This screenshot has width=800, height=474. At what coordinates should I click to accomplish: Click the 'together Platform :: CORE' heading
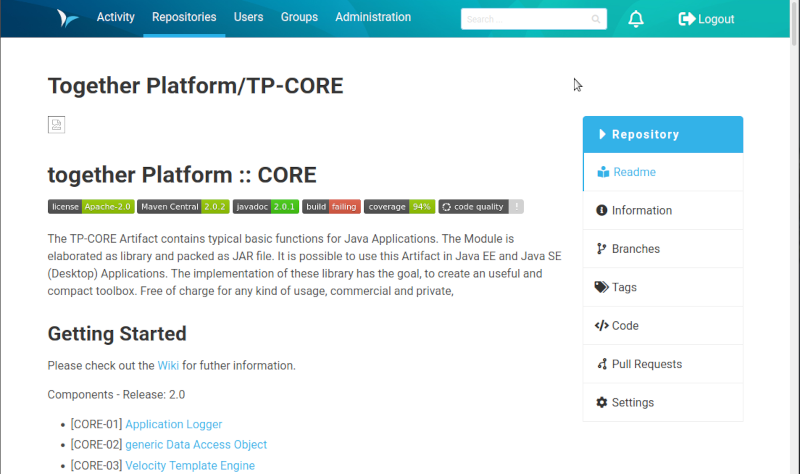tap(182, 174)
